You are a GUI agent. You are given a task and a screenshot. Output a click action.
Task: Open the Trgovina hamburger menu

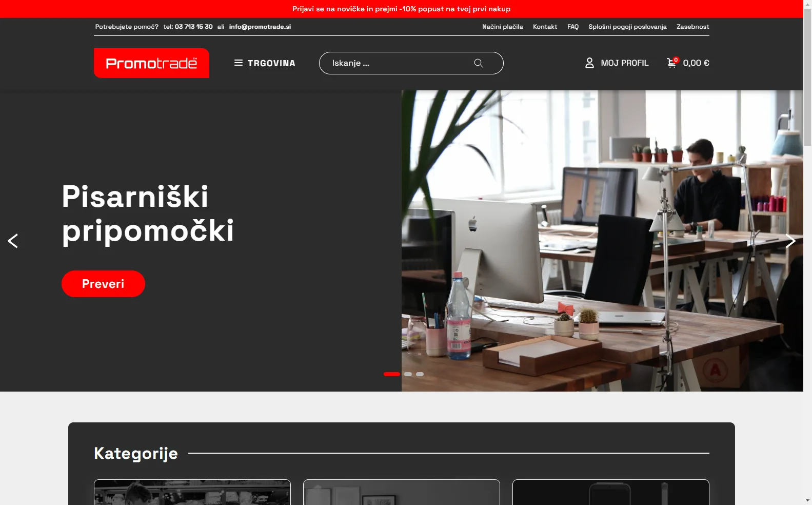click(x=265, y=63)
